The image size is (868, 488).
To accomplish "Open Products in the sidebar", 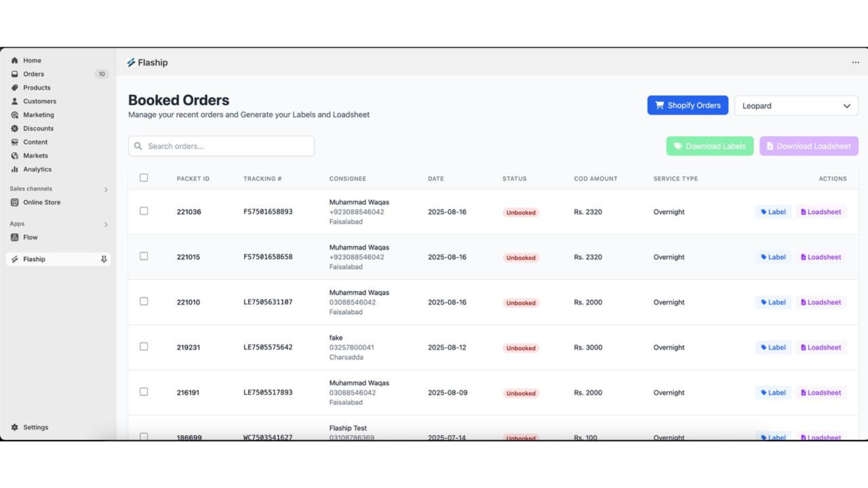I will click(37, 87).
